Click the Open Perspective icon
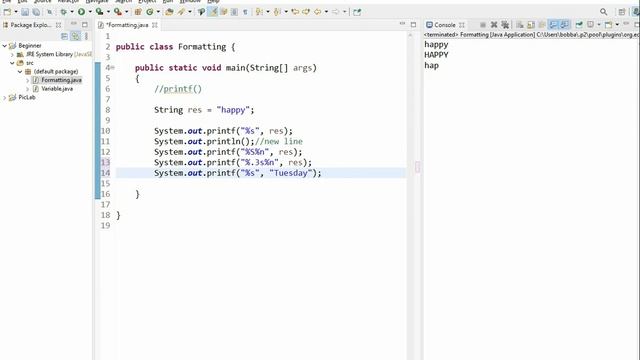Viewport: 640px width, 360px height. point(622,12)
